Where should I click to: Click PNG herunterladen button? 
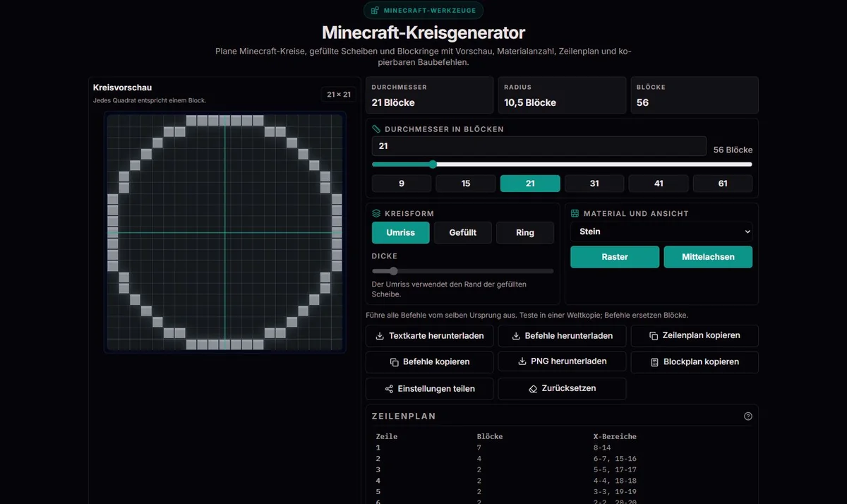pyautogui.click(x=562, y=361)
